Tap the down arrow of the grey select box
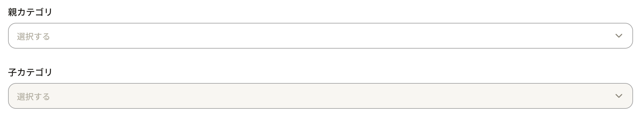Viewport: 644px width, 121px height. (x=619, y=96)
